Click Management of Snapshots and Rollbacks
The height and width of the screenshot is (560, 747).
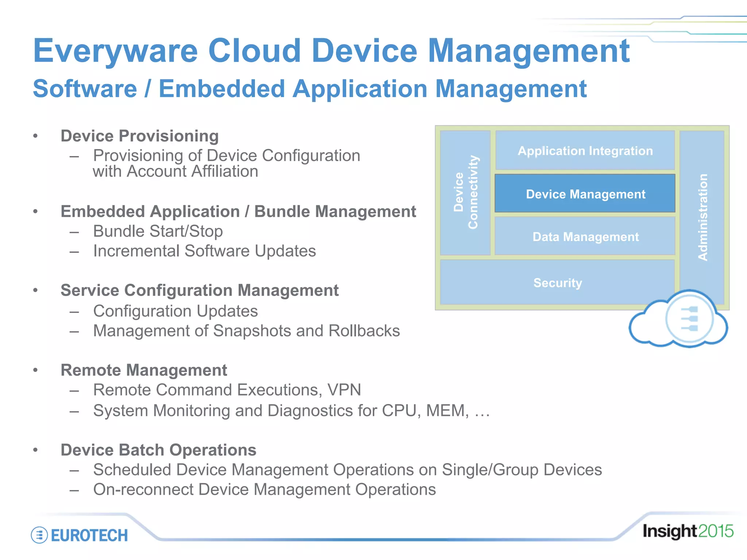(247, 331)
